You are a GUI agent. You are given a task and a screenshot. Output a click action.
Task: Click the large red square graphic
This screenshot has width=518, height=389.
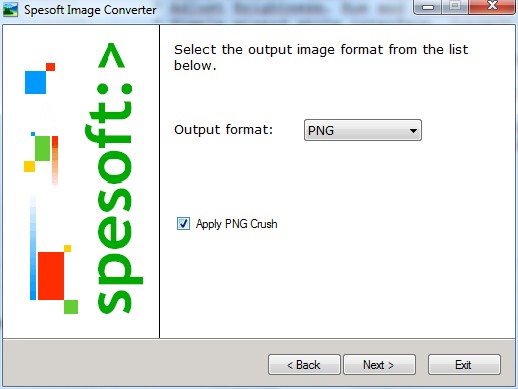(51, 276)
